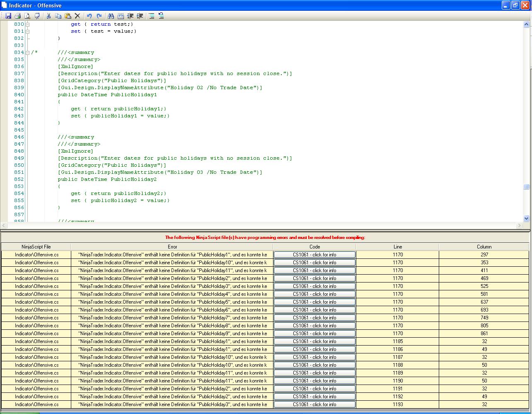Click the Undo arrow icon

tap(89, 16)
